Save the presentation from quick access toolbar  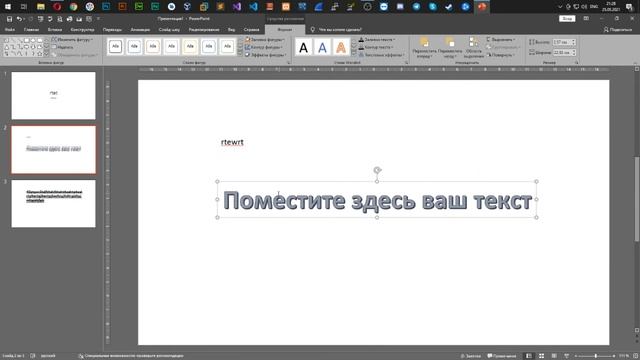coord(9,19)
